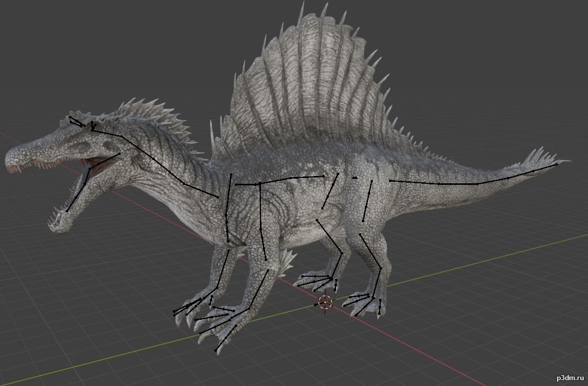
Task: Select the long vertical front shoulder bone
Action: click(x=228, y=207)
